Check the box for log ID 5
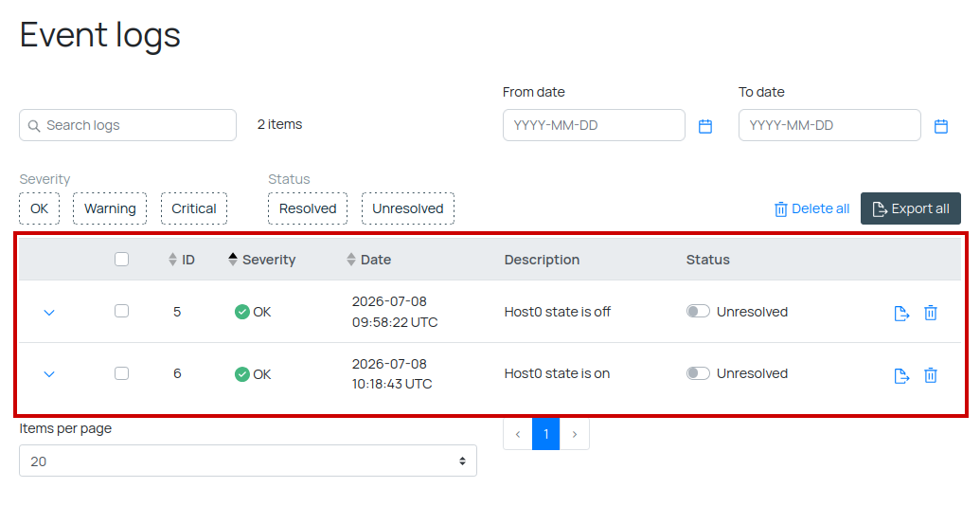 point(122,311)
